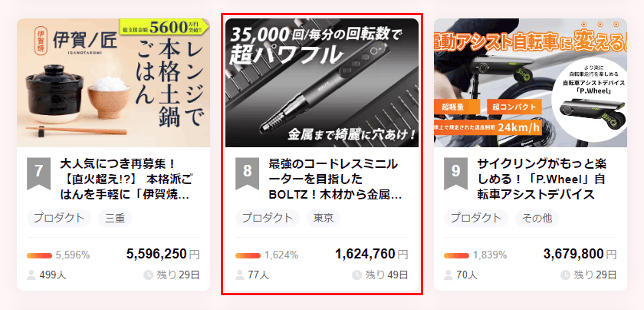The image size is (644, 310).
Task: Click supporter person icon beside 70人
Action: coord(448,275)
